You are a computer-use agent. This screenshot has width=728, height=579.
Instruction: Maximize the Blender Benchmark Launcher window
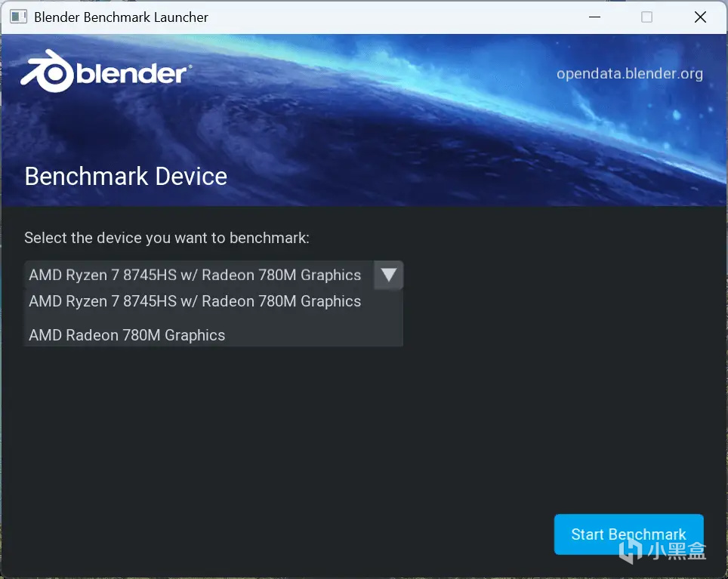pos(646,17)
